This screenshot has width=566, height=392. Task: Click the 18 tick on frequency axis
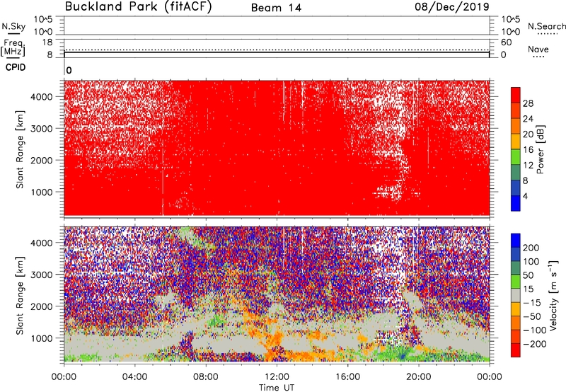click(47, 42)
